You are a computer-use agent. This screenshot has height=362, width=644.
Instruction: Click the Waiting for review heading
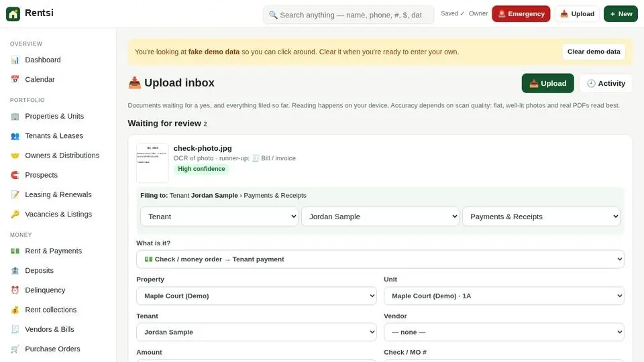(x=164, y=123)
